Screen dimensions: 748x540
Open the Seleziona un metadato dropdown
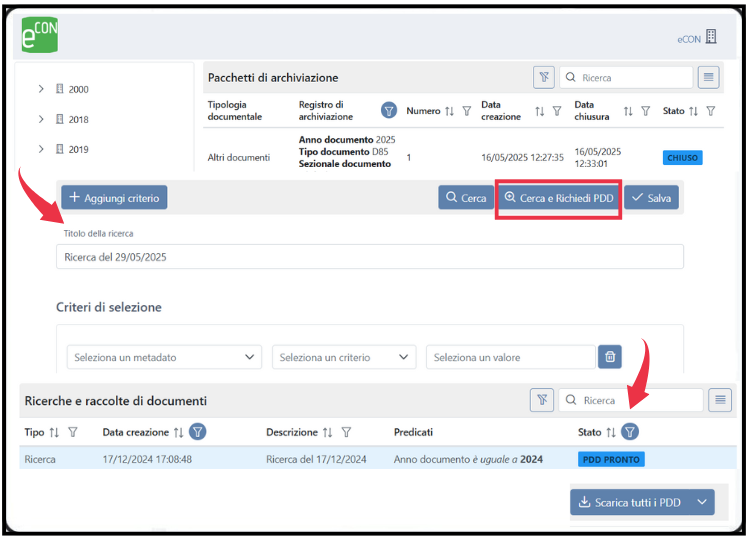coord(164,357)
